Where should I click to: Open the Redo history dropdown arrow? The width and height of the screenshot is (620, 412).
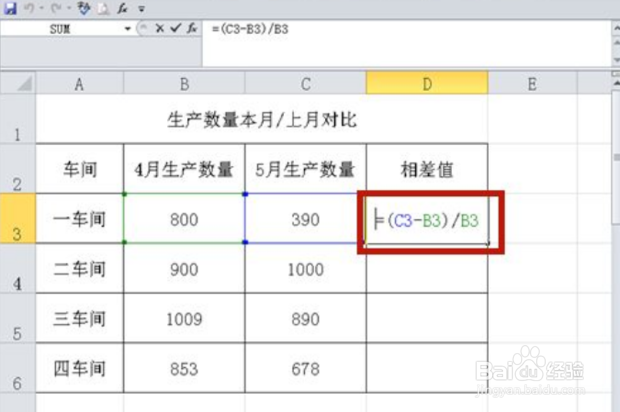69,8
